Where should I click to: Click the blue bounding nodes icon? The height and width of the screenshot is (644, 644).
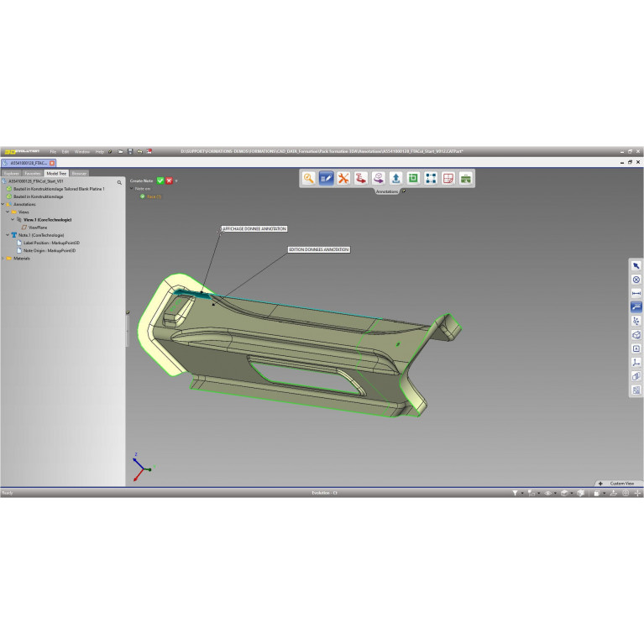(x=431, y=178)
